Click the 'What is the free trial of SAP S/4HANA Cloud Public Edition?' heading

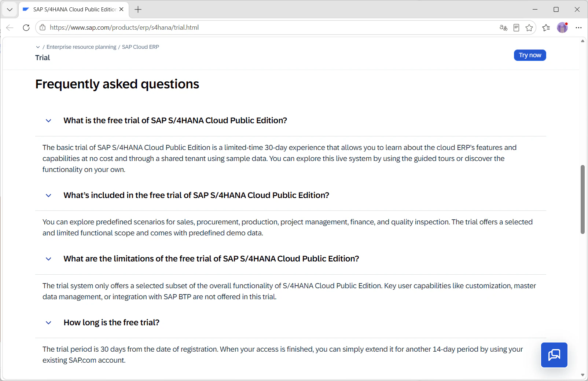tap(175, 121)
